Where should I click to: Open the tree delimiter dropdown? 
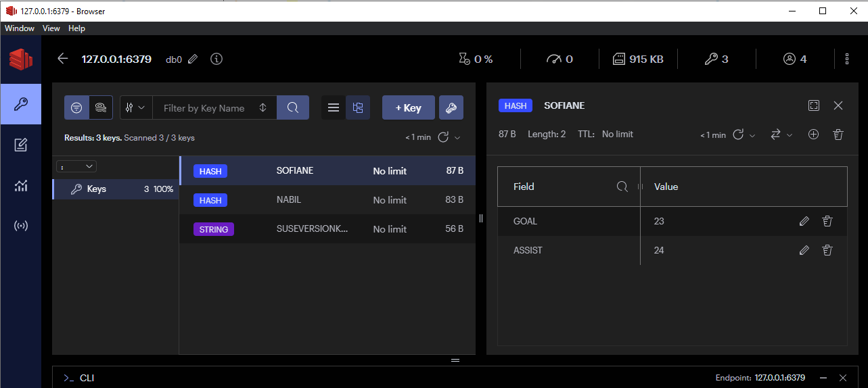(x=78, y=166)
